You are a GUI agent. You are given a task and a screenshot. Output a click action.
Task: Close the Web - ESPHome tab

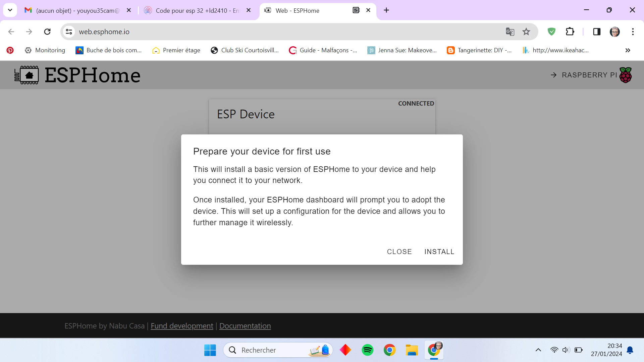point(368,10)
